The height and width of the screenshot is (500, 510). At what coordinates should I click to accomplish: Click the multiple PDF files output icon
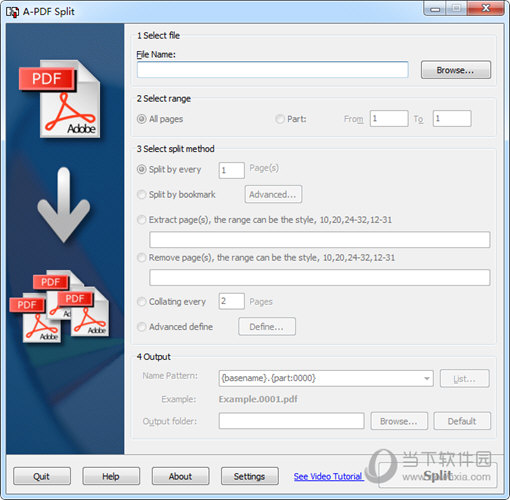(59, 307)
